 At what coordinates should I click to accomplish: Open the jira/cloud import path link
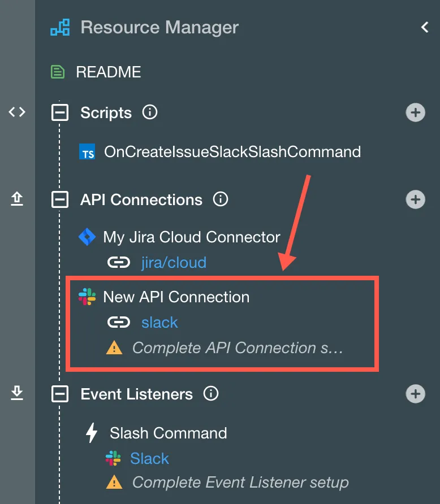tap(174, 263)
